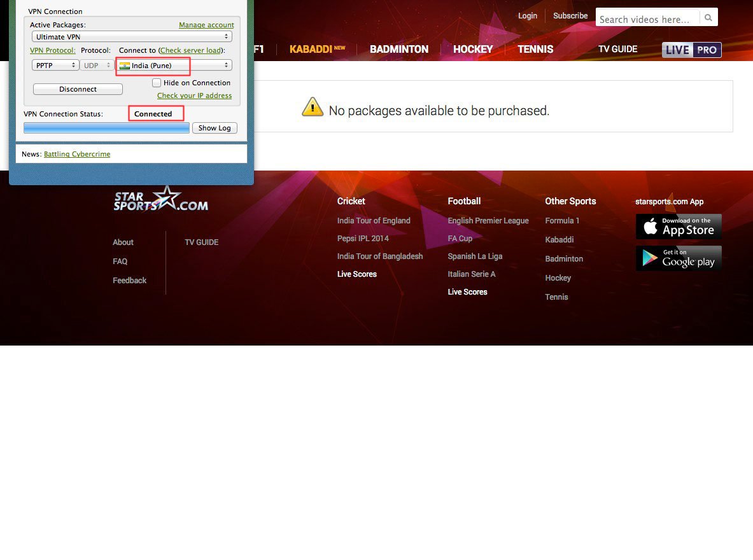Open TV Guide in top navigation
The height and width of the screenshot is (560, 753).
click(x=617, y=49)
